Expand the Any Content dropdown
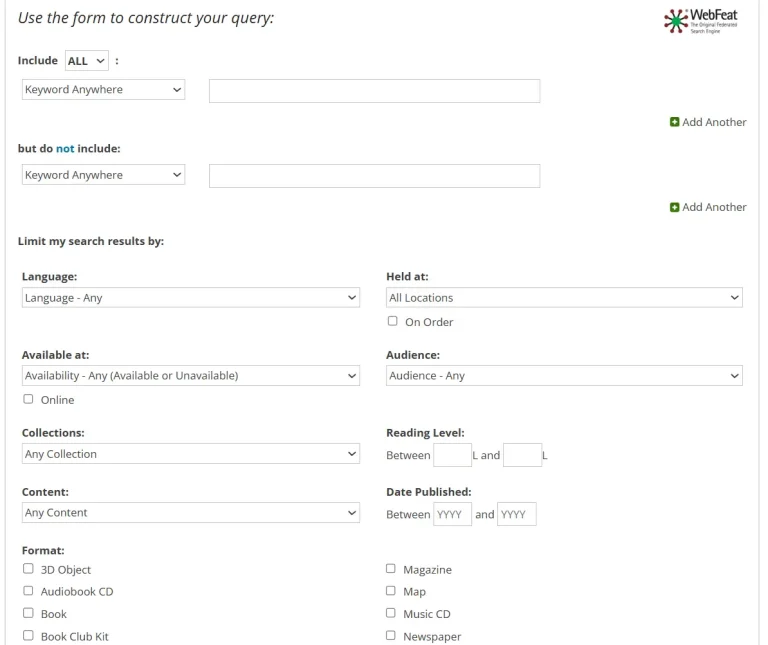The image size is (768, 645). [191, 513]
